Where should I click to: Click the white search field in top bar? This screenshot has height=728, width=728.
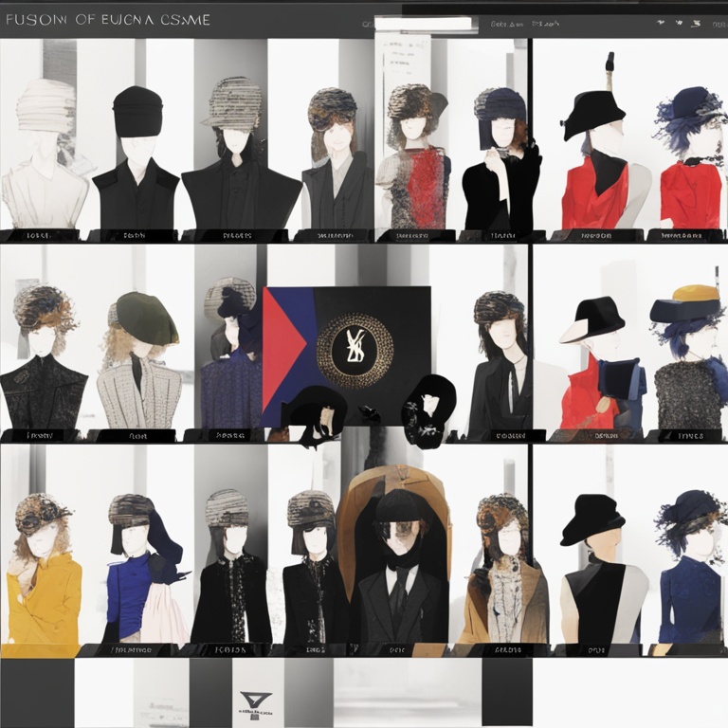pyautogui.click(x=426, y=24)
